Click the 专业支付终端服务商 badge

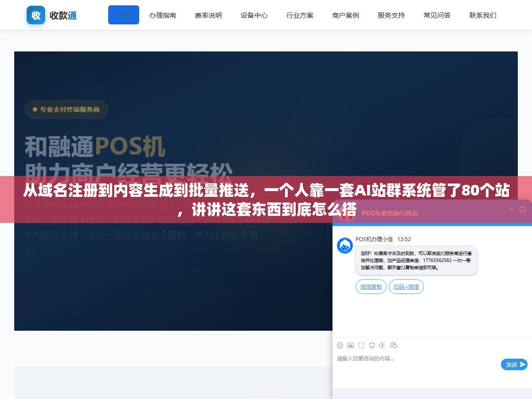click(x=66, y=110)
